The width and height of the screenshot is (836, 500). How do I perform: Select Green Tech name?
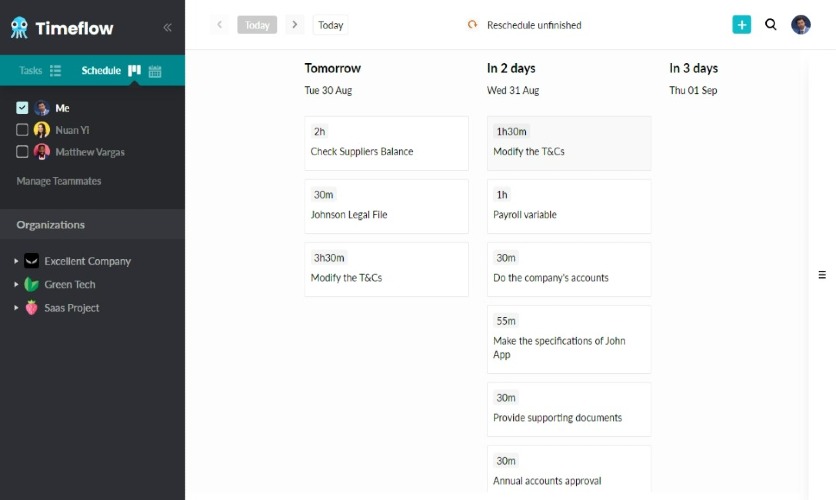[x=70, y=285]
